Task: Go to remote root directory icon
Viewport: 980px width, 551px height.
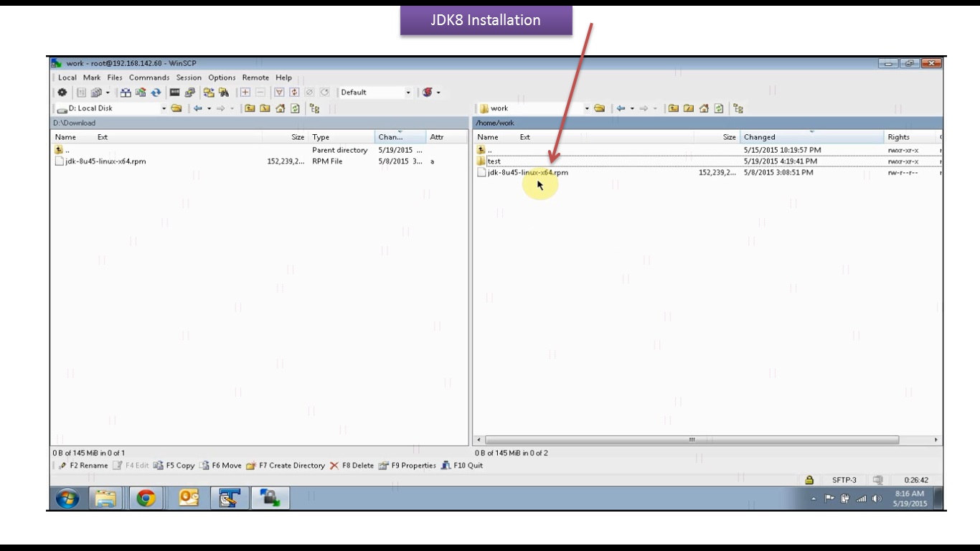Action: 689,108
